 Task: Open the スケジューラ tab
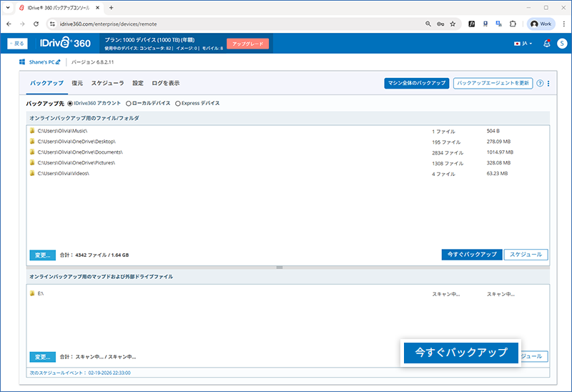107,83
